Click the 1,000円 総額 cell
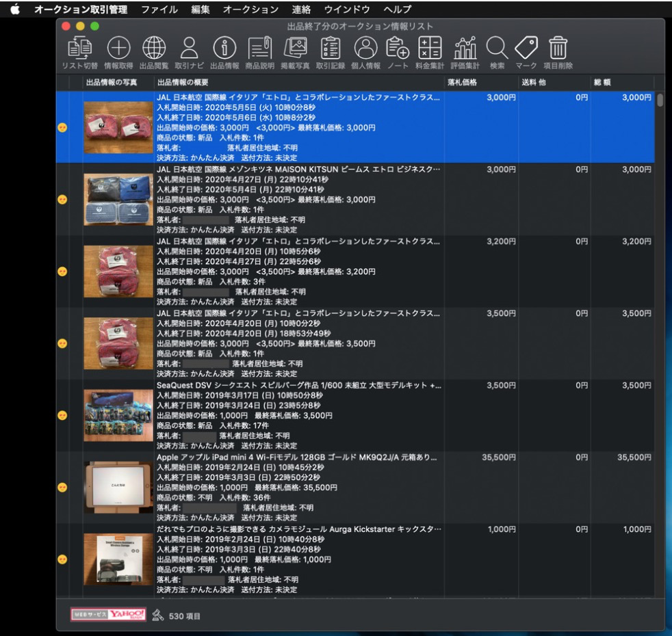The height and width of the screenshot is (636, 672). 637,529
